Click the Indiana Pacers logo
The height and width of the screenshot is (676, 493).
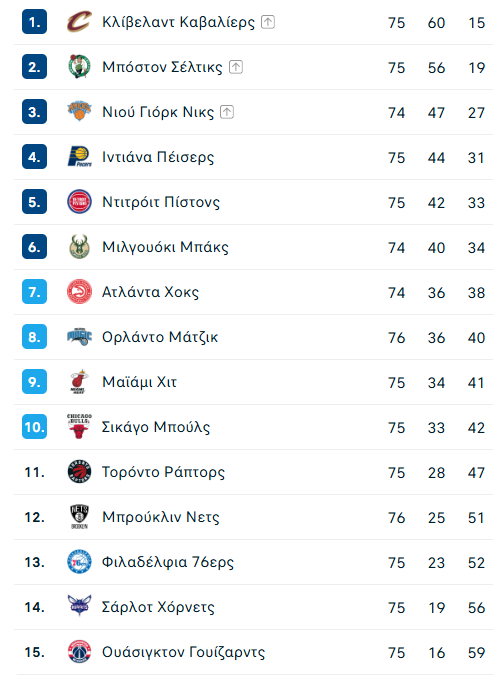[79, 157]
